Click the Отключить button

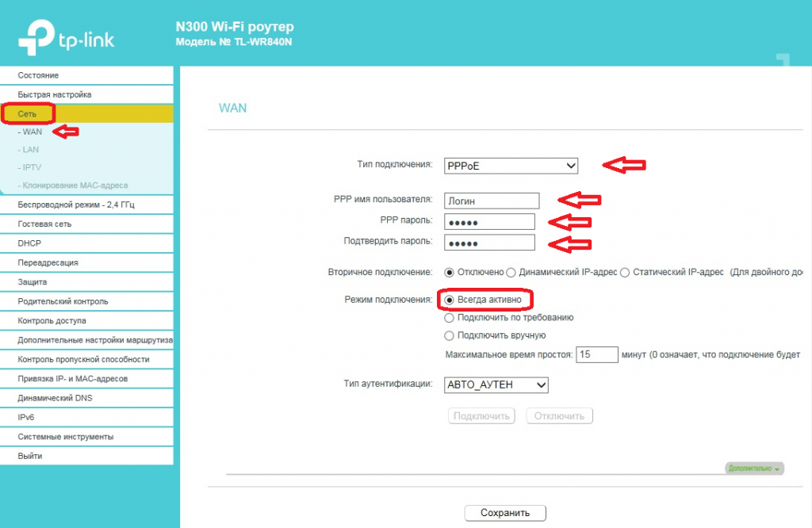coord(559,416)
